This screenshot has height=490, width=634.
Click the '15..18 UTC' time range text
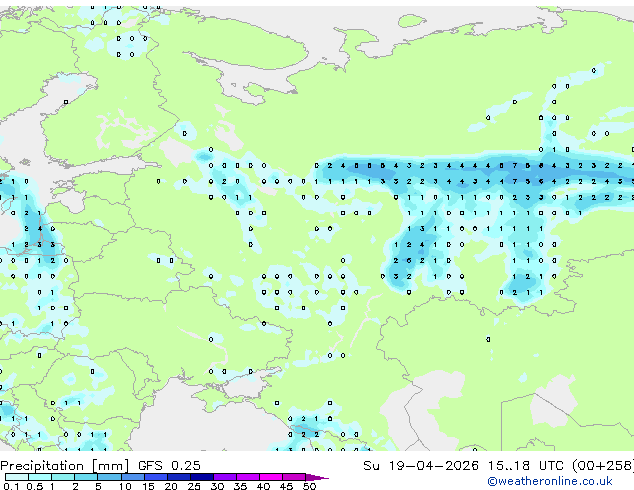(x=526, y=466)
